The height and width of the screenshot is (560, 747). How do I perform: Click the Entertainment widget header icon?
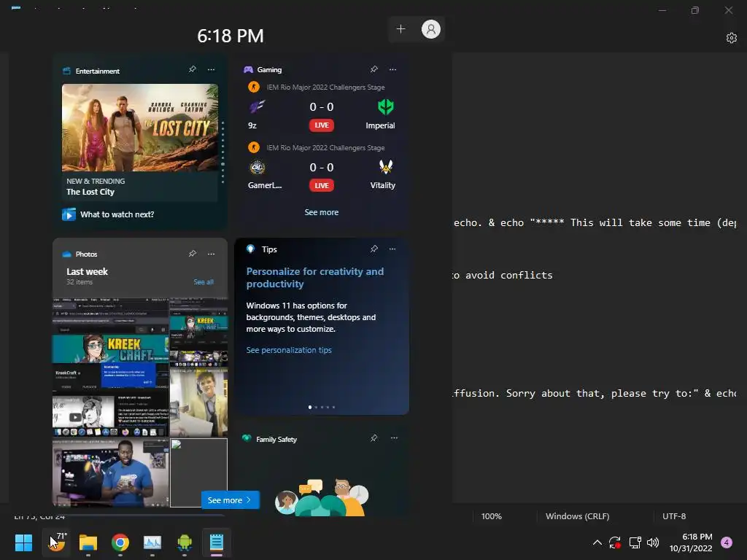[x=66, y=71]
